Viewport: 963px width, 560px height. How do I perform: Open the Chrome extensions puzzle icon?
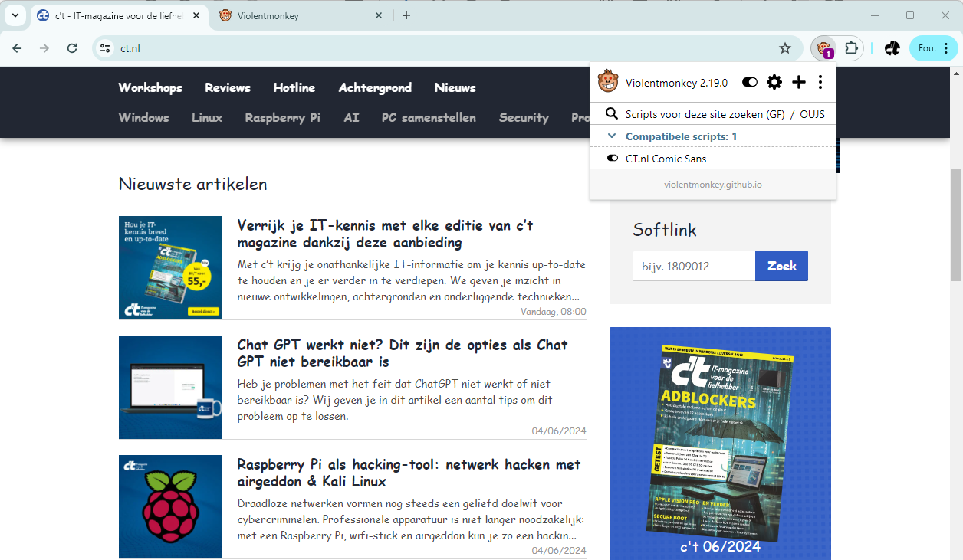[x=851, y=48]
